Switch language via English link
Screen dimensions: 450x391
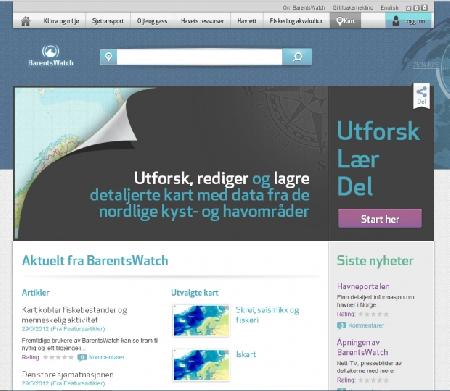389,7
